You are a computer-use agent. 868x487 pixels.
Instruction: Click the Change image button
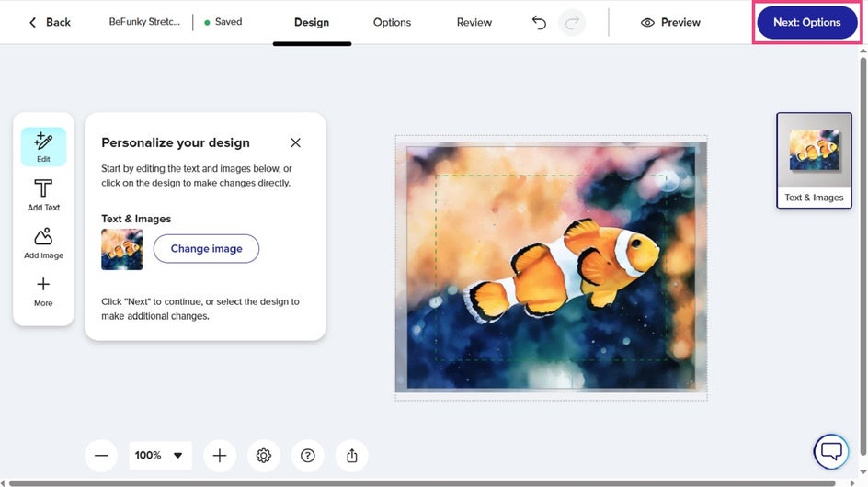point(206,248)
